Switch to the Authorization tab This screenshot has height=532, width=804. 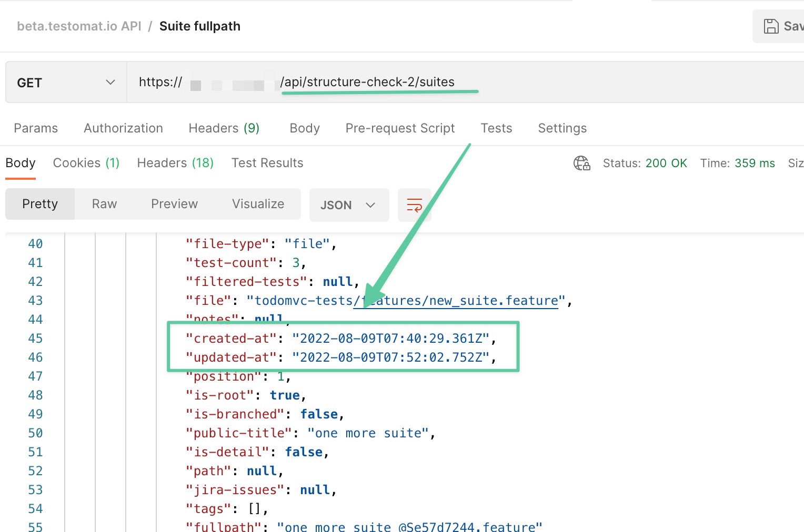pos(123,128)
